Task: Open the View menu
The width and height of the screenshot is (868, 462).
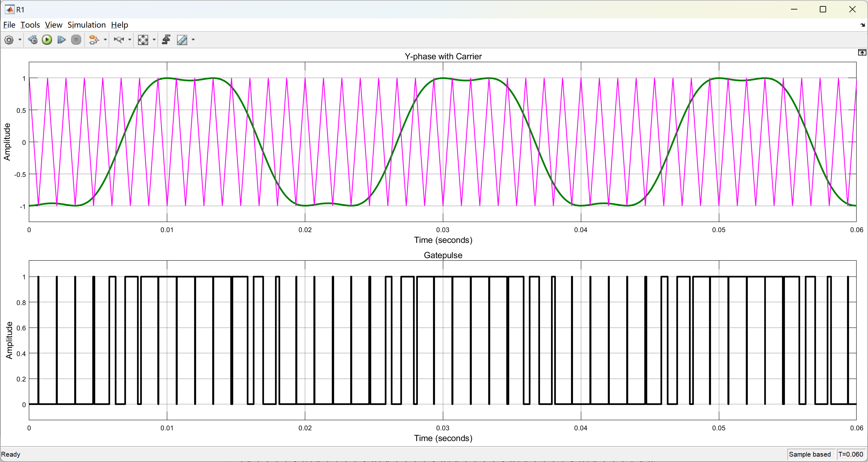Action: [x=54, y=25]
